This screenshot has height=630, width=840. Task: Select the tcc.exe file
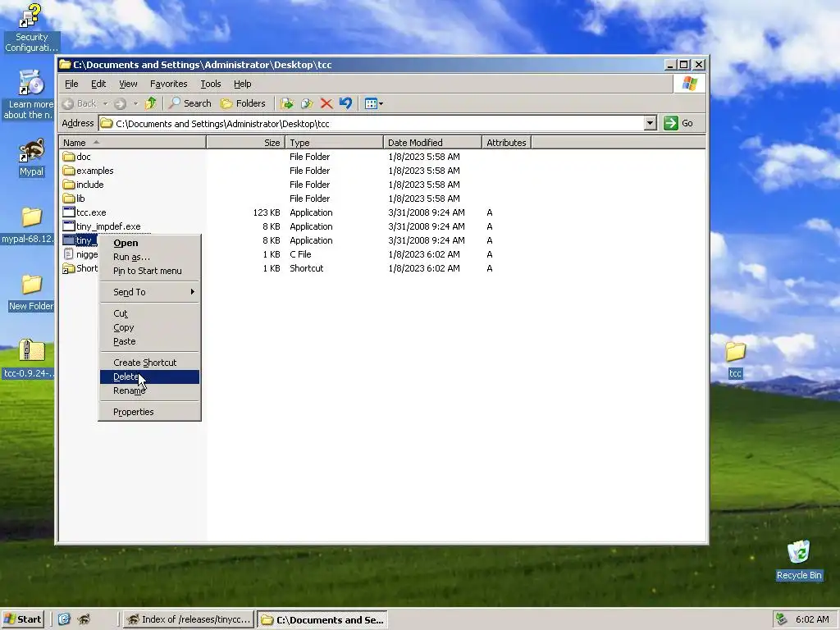click(84, 212)
